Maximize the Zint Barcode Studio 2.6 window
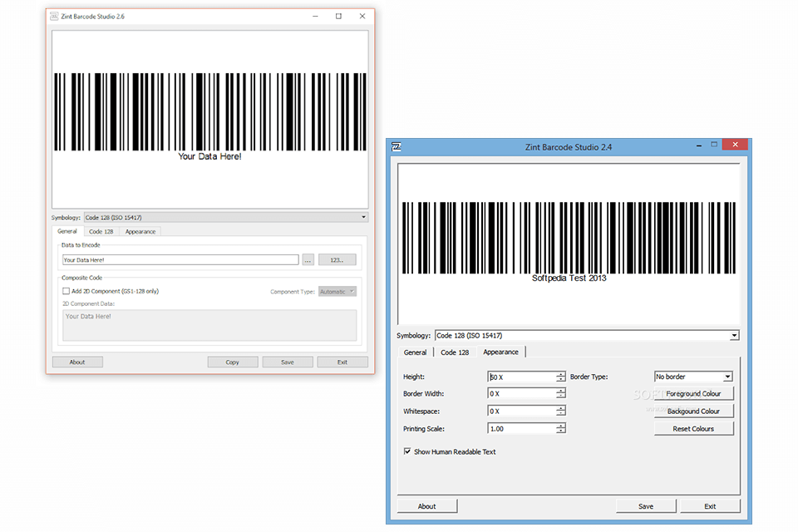This screenshot has height=532, width=798. (x=338, y=17)
